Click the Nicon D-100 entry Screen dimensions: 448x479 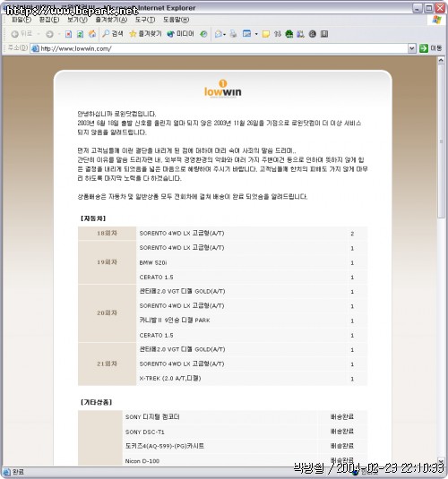pos(142,461)
